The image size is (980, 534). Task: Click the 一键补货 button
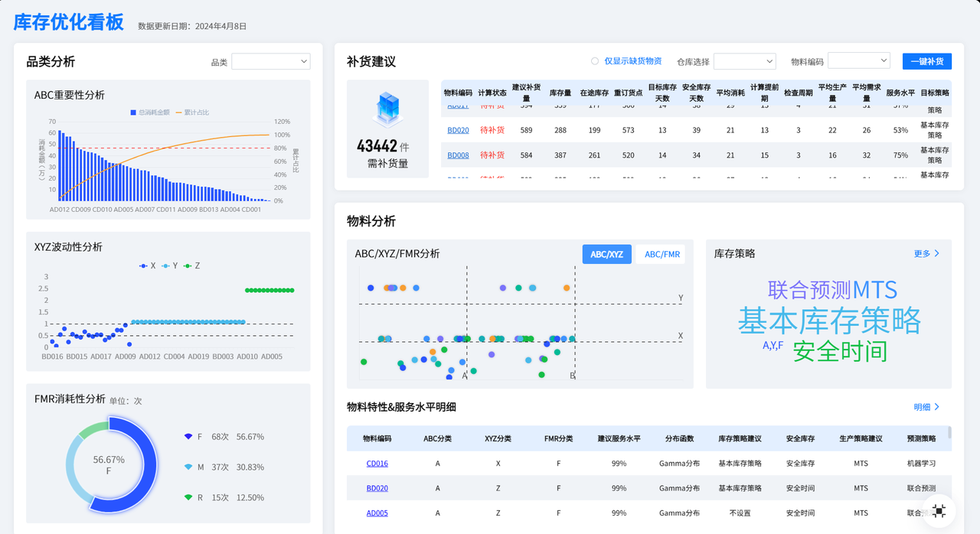927,61
